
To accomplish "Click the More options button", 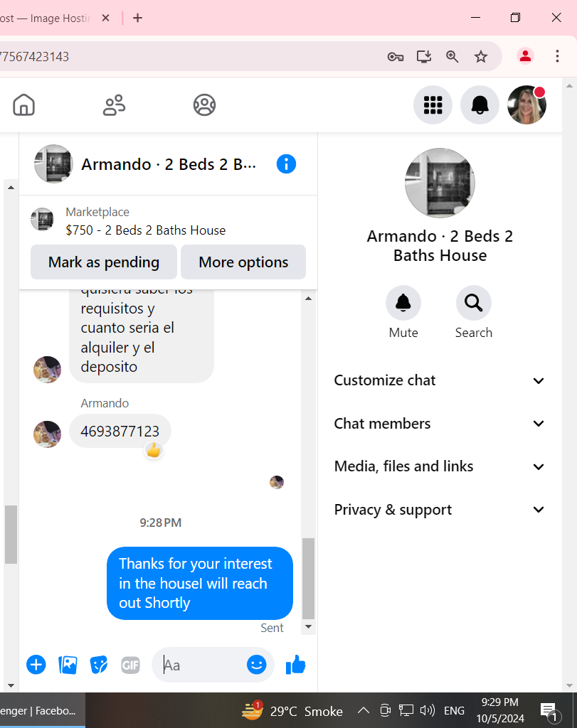I will pyautogui.click(x=243, y=262).
